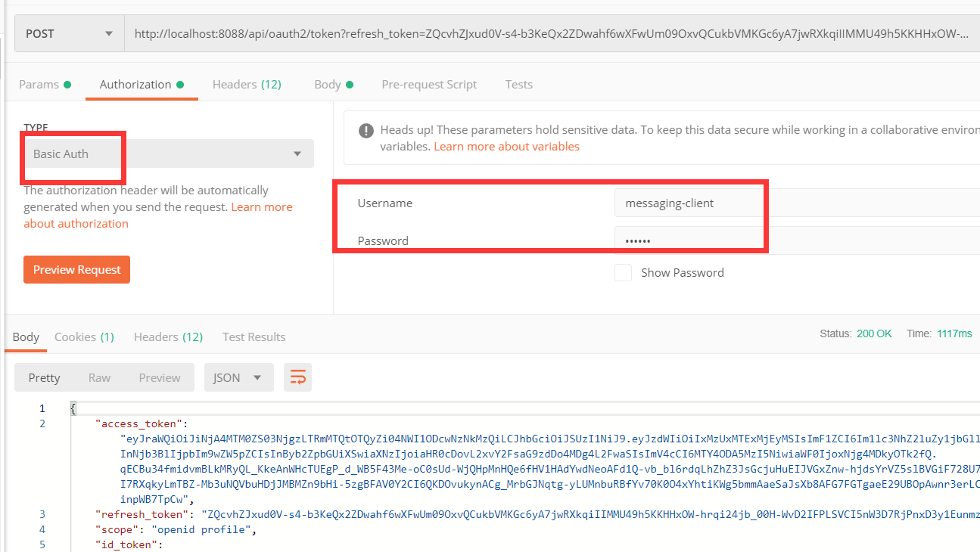Open the request Headers (12) tab
Image resolution: width=980 pixels, height=552 pixels.
click(247, 85)
